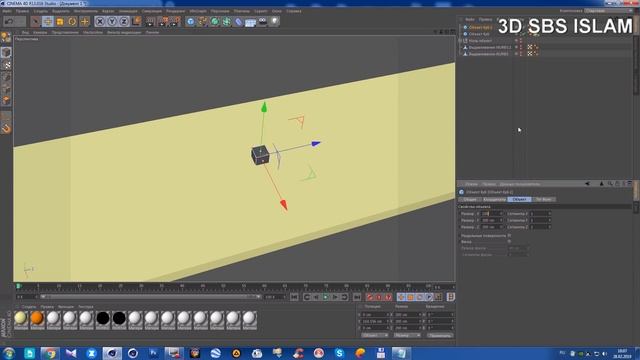The width and height of the screenshot is (640, 360).
Task: Open the Файл menu
Action: [x=7, y=11]
